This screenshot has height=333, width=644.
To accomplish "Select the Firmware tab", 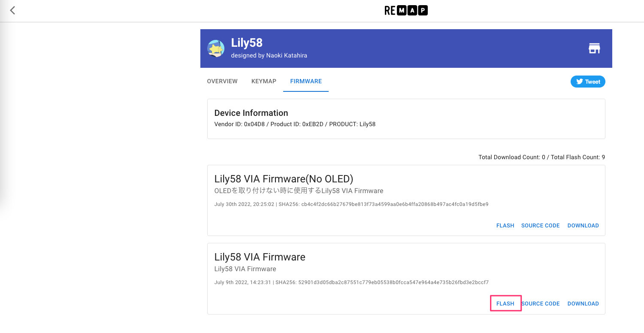I will click(306, 81).
